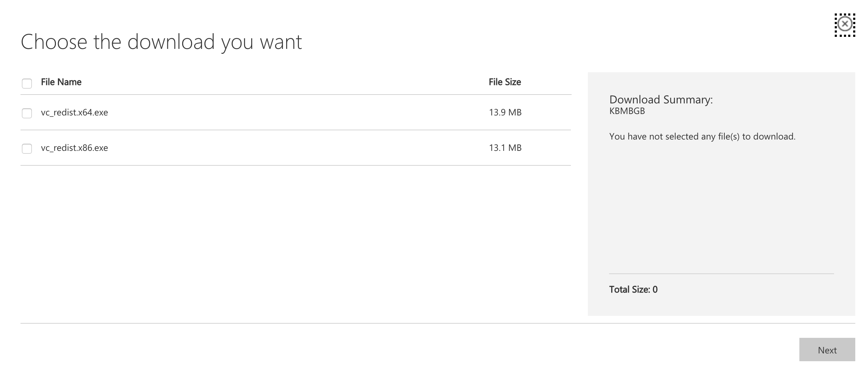Click the vc_redist.x64.exe file name
This screenshot has width=868, height=369.
[74, 113]
